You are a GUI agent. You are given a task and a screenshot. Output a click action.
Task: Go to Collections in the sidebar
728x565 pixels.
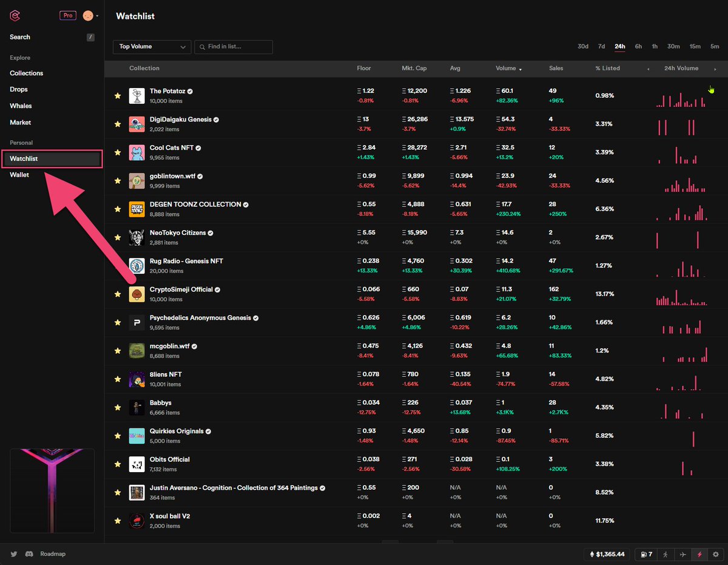[27, 73]
